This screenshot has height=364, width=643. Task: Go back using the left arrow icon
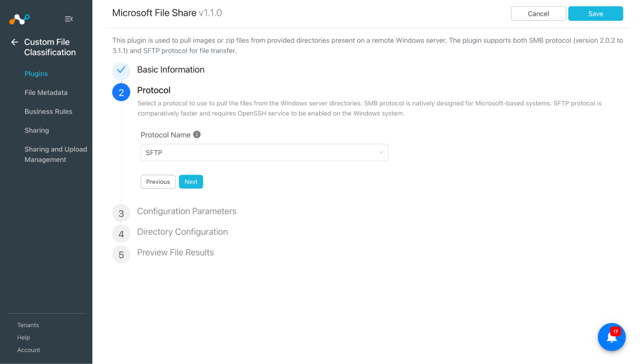coord(15,42)
